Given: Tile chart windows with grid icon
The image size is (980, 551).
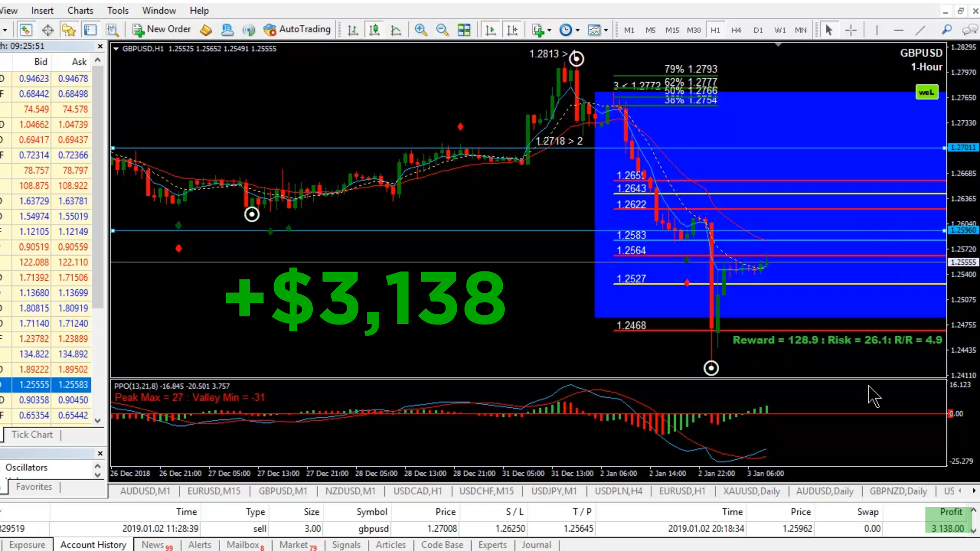Looking at the screenshot, I should [x=464, y=30].
